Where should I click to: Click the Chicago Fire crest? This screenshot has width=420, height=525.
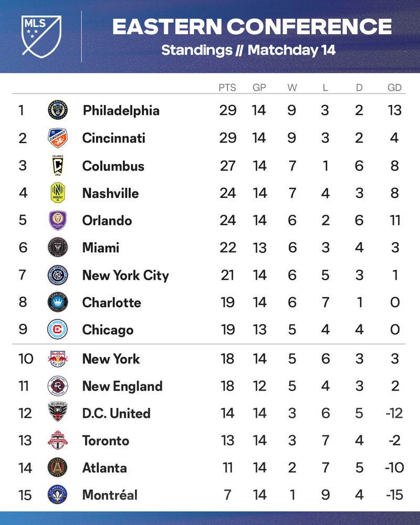pos(58,330)
